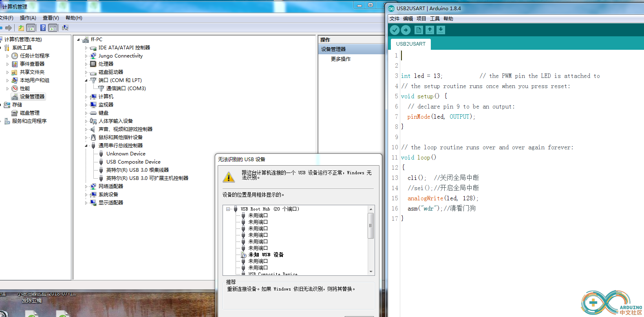This screenshot has height=317, width=644.
Task: Open the 工具 menu in Arduino
Action: click(x=434, y=19)
